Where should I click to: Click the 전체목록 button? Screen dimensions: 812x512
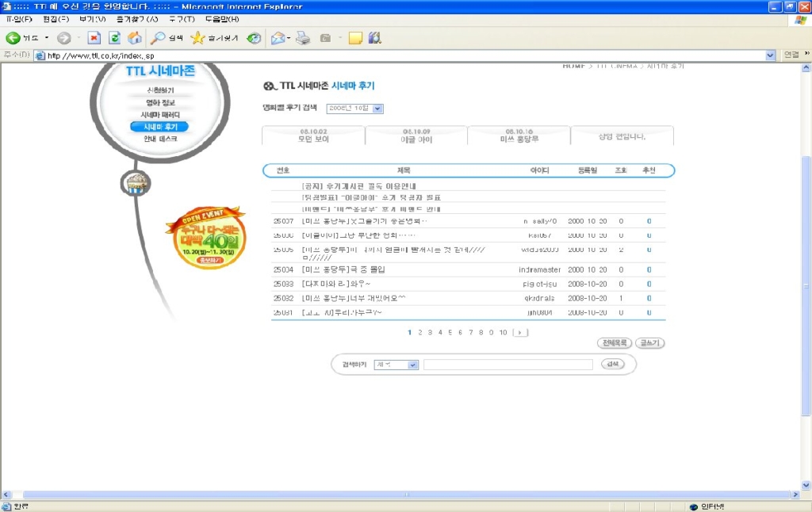coord(615,343)
